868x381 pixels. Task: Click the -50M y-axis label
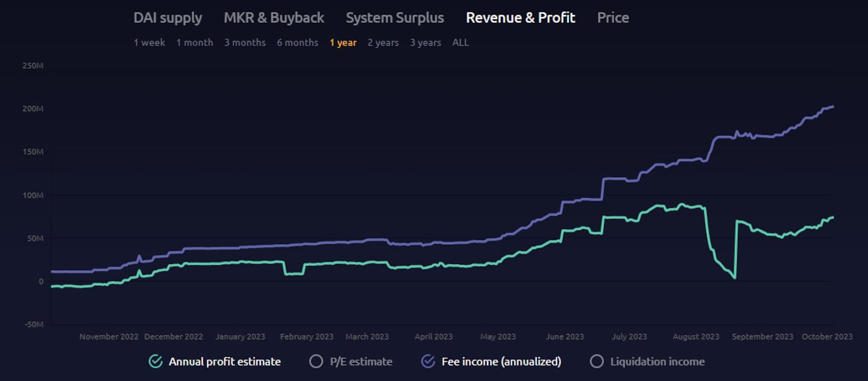(34, 324)
